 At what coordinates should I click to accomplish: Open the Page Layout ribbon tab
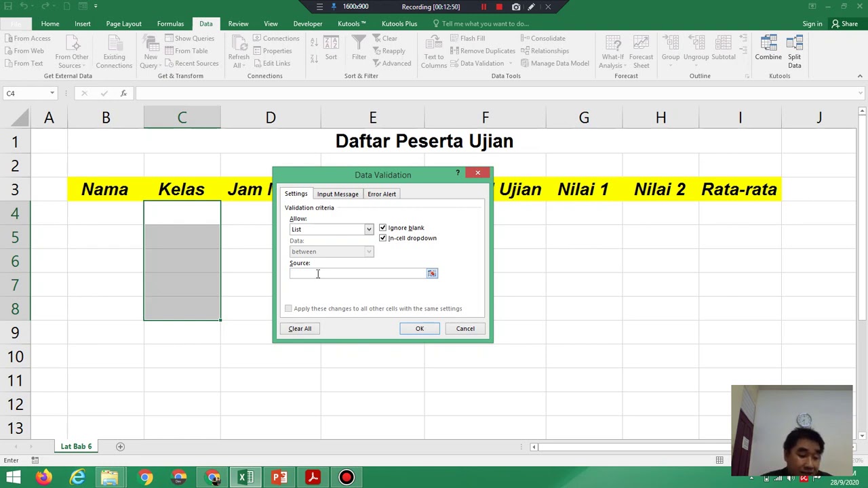coord(123,24)
